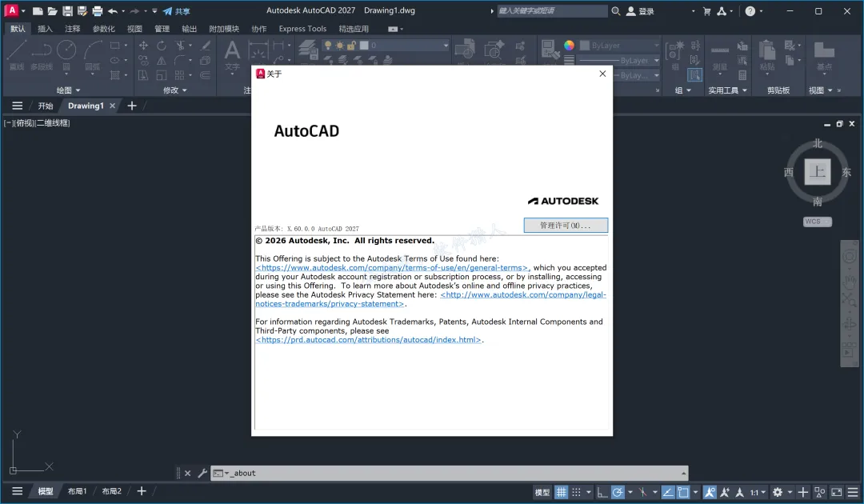This screenshot has height=504, width=864.
Task: Click the Customization three-line icon in status bar
Action: pyautogui.click(x=853, y=492)
